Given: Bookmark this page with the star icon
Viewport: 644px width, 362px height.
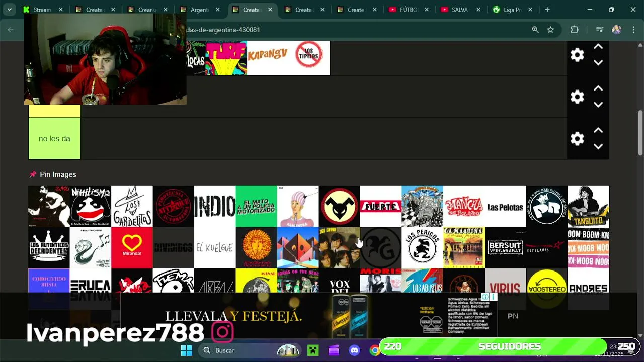Looking at the screenshot, I should coord(551,30).
